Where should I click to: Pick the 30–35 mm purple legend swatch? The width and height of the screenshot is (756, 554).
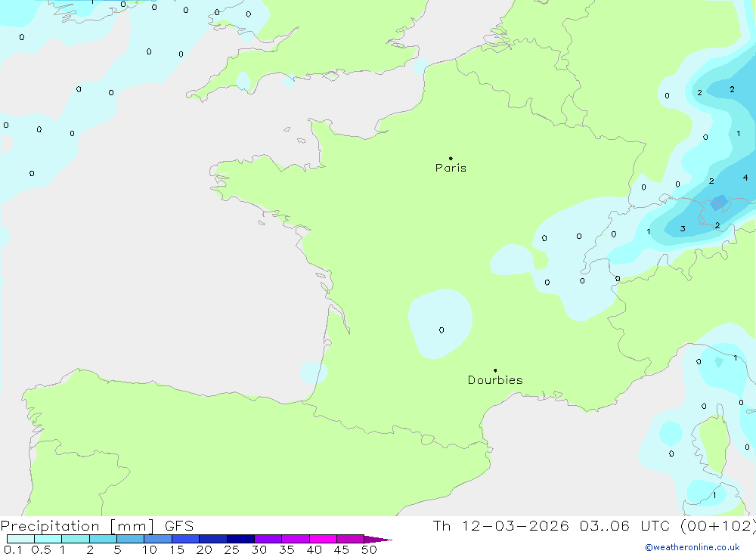(268, 539)
